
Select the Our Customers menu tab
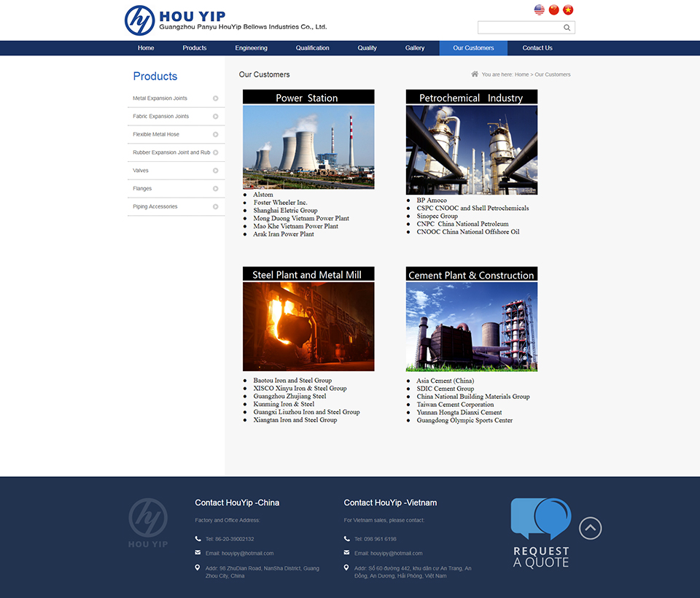click(473, 48)
